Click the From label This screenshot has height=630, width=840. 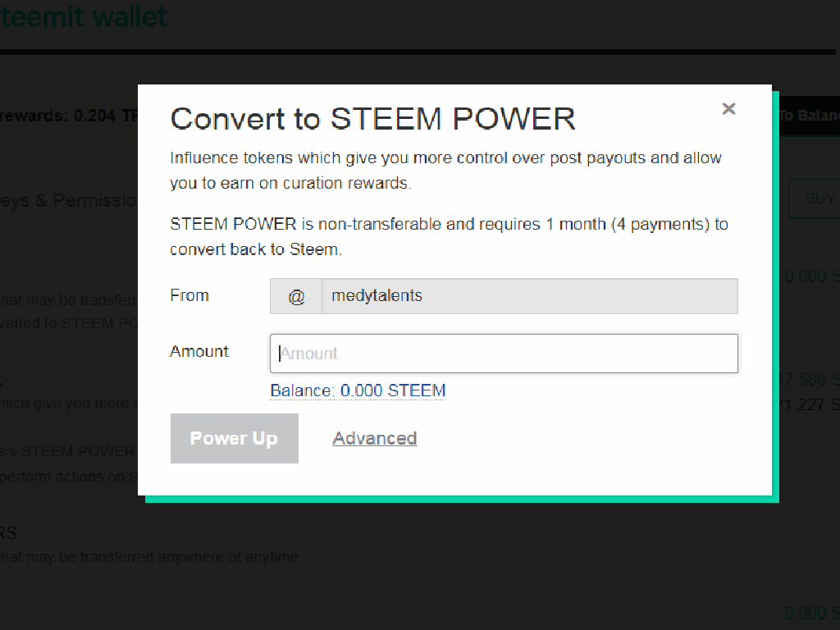[189, 295]
